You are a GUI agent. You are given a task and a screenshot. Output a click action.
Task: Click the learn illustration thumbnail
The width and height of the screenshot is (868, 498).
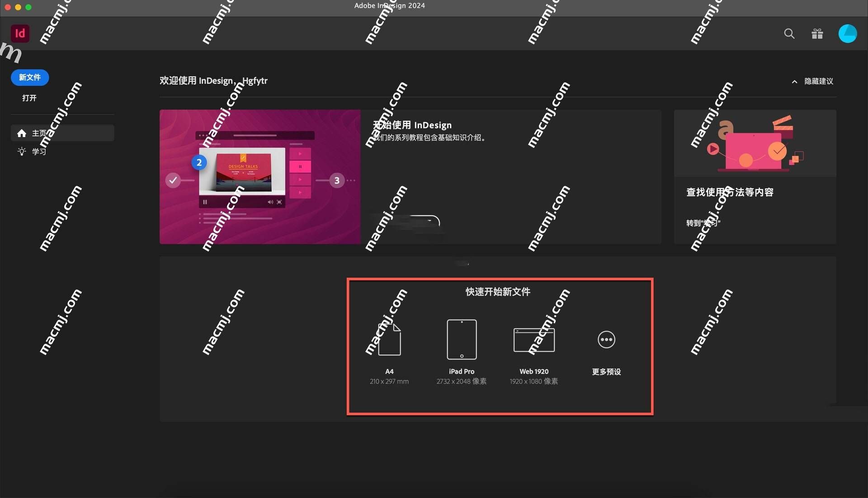pyautogui.click(x=755, y=143)
